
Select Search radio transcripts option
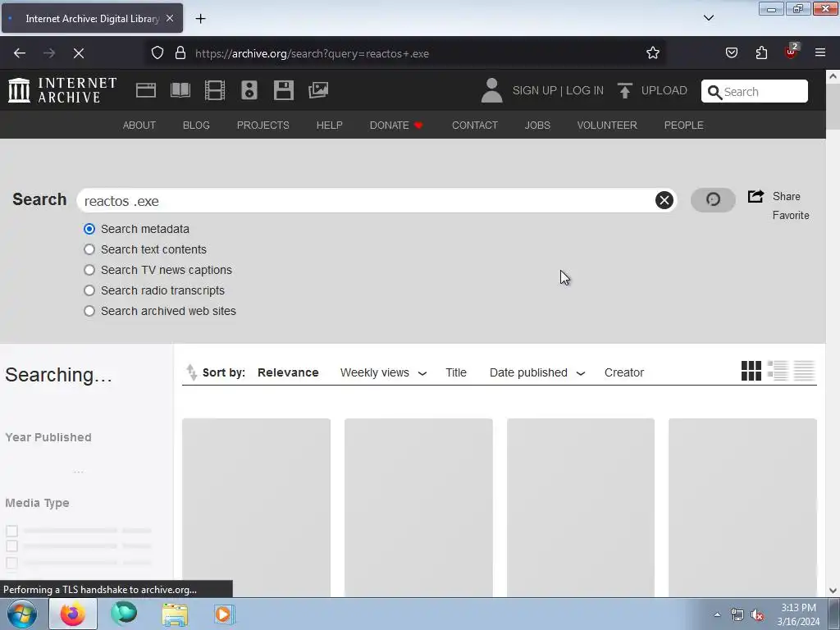89,290
